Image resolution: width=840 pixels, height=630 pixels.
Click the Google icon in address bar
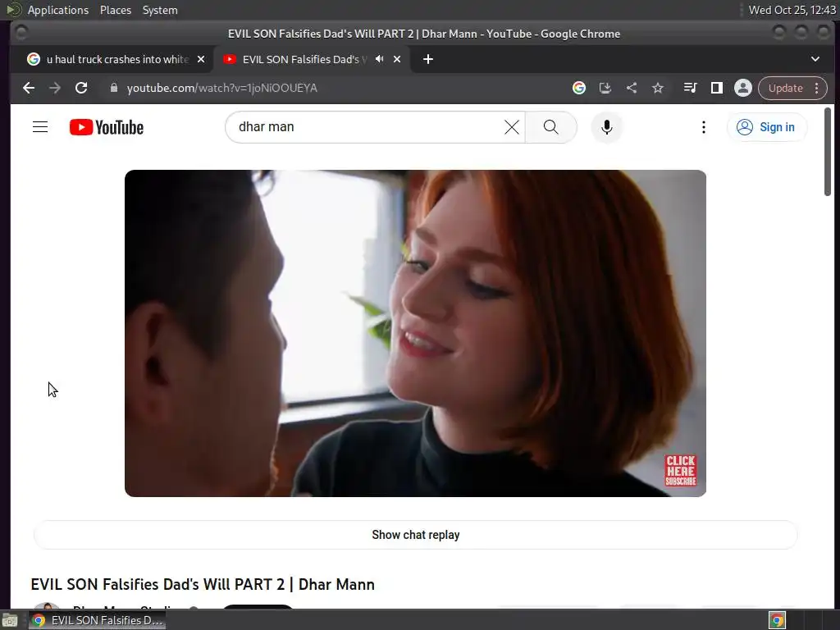(578, 88)
